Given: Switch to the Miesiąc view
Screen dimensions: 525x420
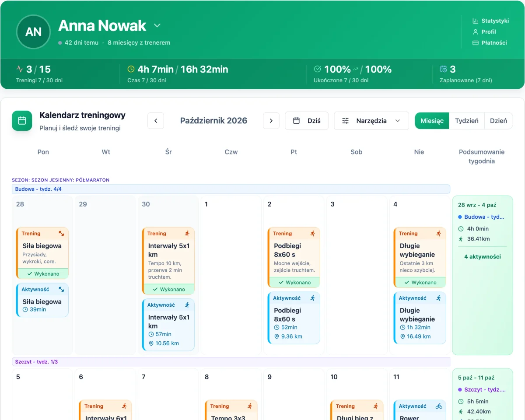Looking at the screenshot, I should [x=432, y=121].
